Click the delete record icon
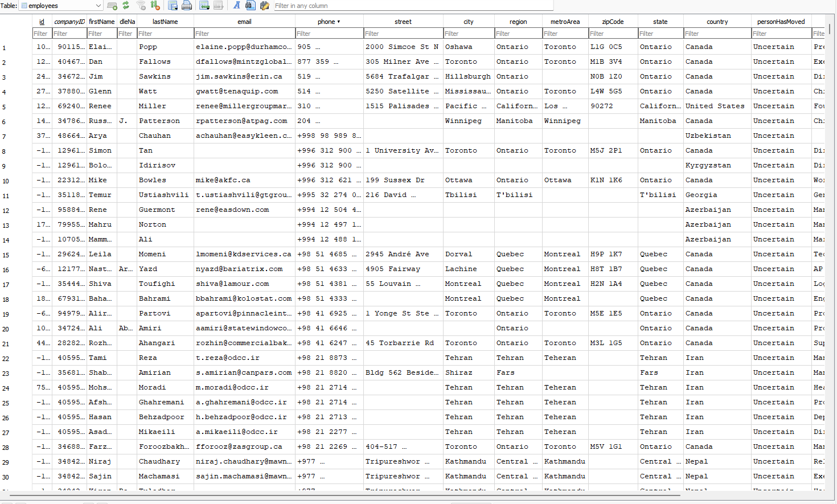 pos(219,6)
